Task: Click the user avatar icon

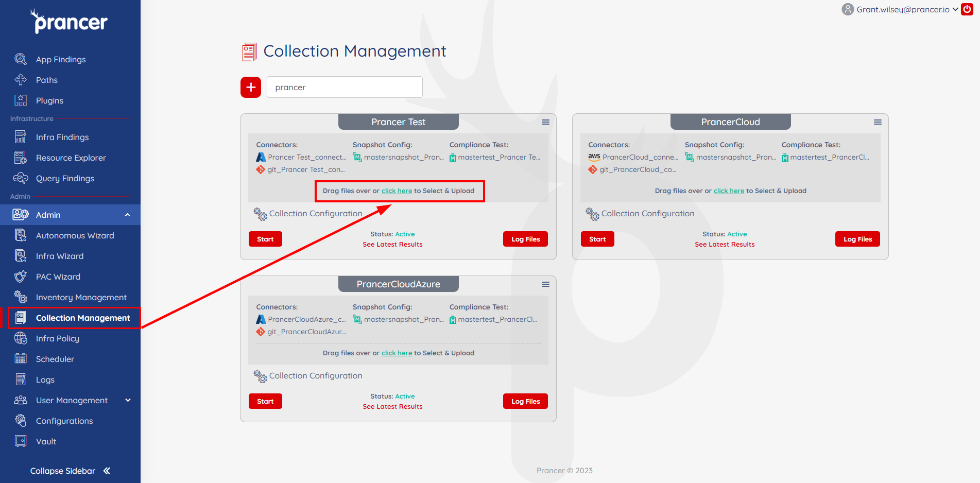Action: click(848, 9)
